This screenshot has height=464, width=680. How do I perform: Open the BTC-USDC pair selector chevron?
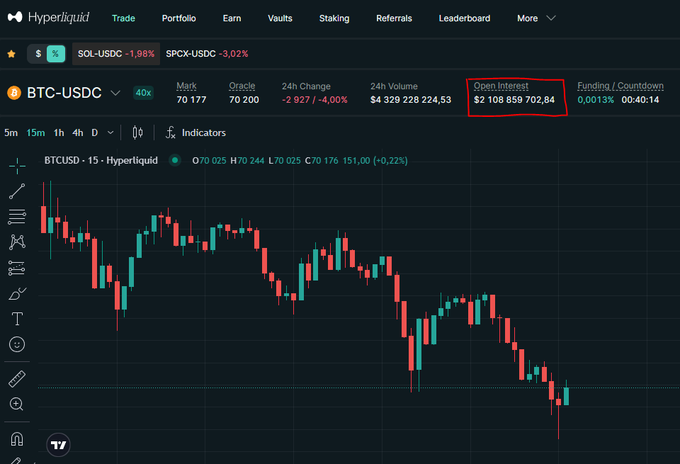(115, 93)
